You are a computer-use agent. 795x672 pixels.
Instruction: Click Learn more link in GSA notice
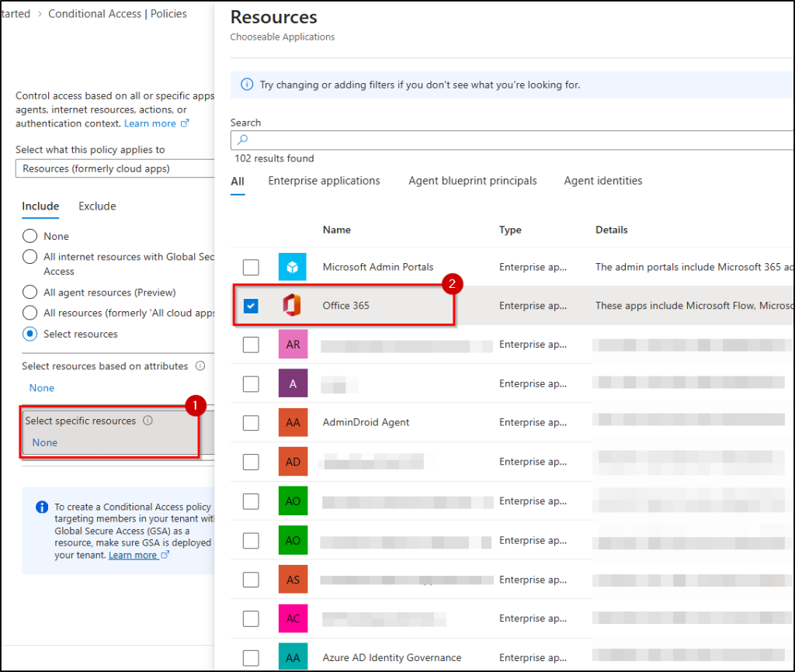point(133,556)
